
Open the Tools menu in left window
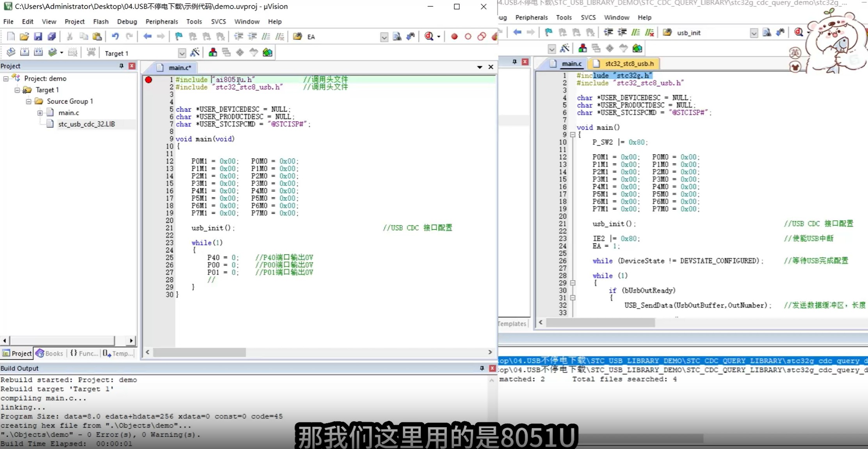(x=194, y=21)
